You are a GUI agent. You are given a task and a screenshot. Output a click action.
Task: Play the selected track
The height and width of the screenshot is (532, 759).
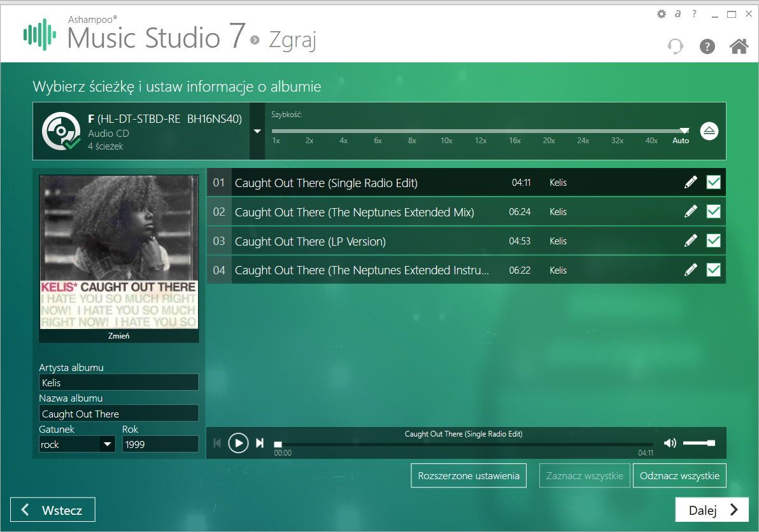[x=238, y=443]
